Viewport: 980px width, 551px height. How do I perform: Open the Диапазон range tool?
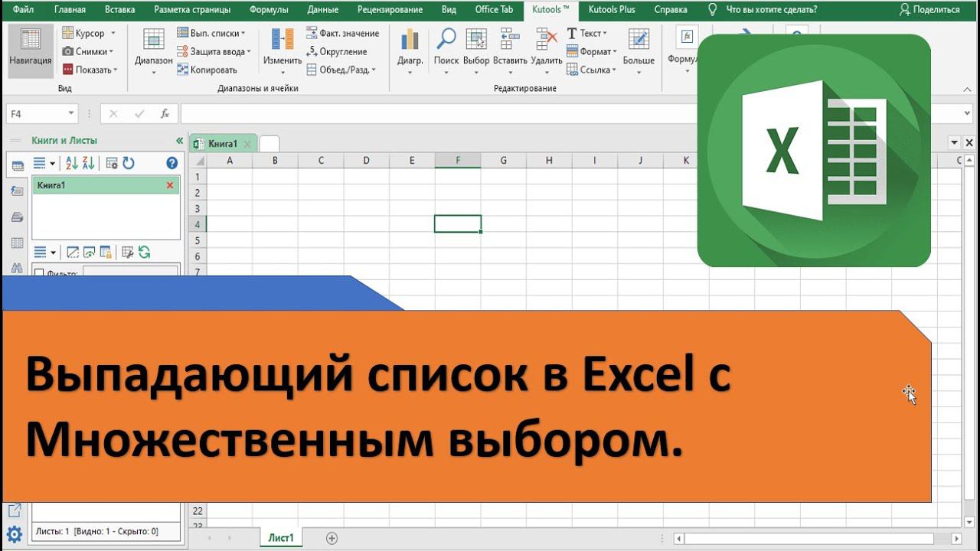[x=153, y=51]
